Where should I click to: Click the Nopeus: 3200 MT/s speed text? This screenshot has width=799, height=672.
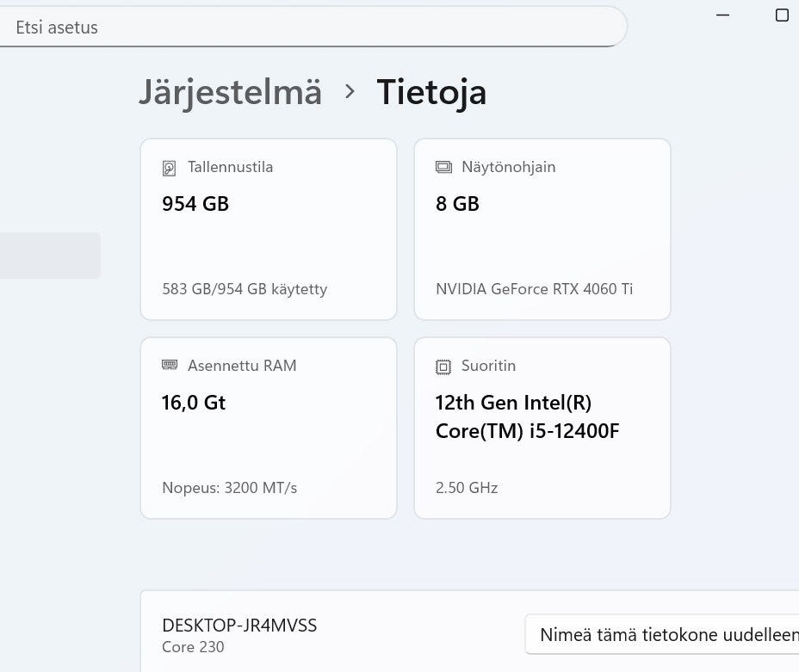229,488
